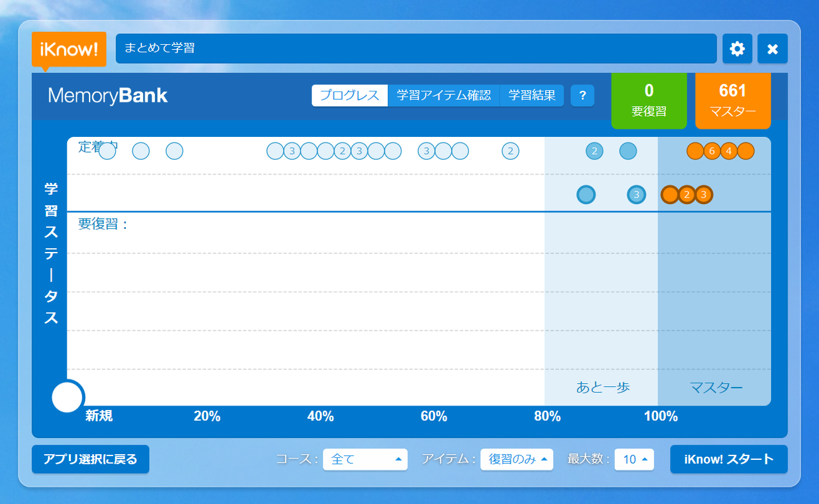
Task: Click the 20% axis label
Action: 207,416
